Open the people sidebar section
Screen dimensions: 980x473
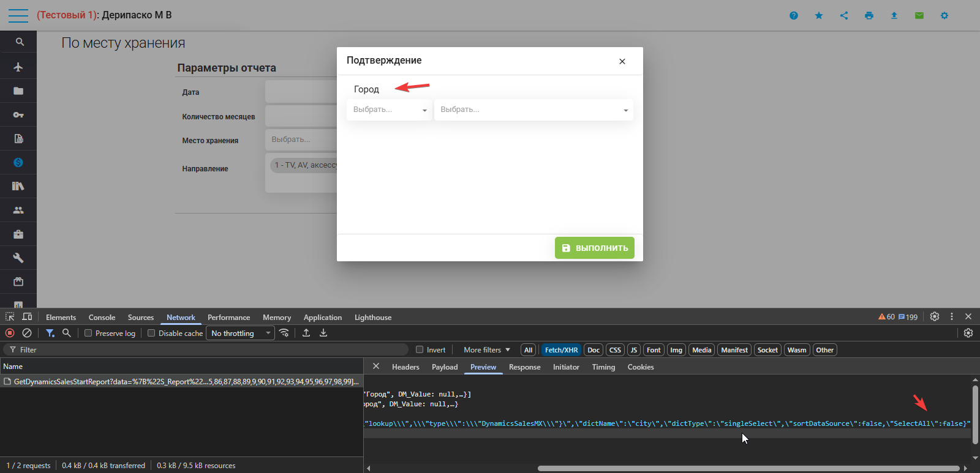click(x=18, y=210)
